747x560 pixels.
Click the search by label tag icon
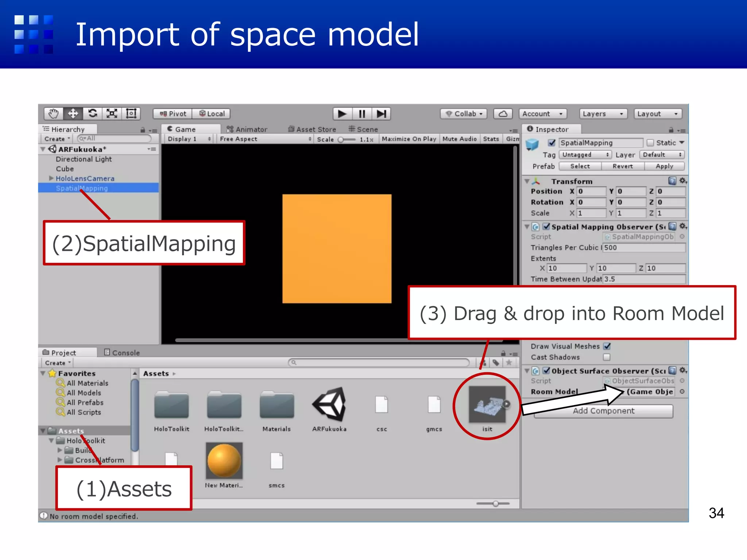(x=496, y=363)
